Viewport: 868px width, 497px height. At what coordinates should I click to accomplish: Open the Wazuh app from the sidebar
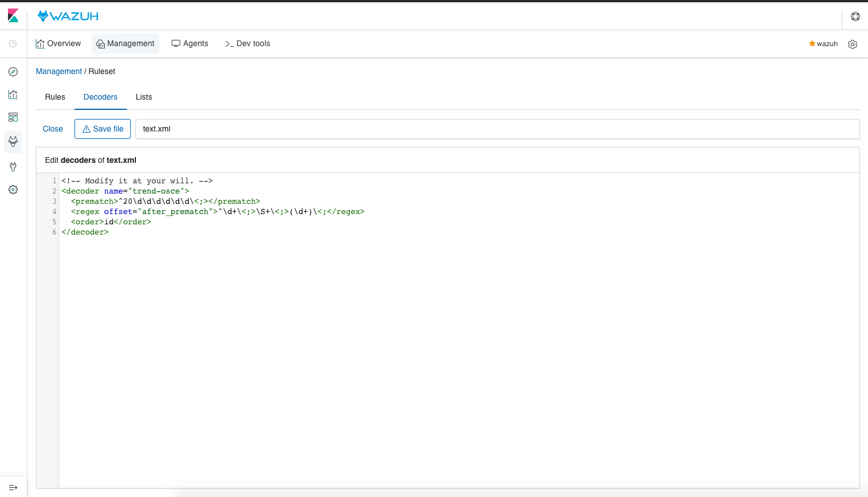point(13,142)
